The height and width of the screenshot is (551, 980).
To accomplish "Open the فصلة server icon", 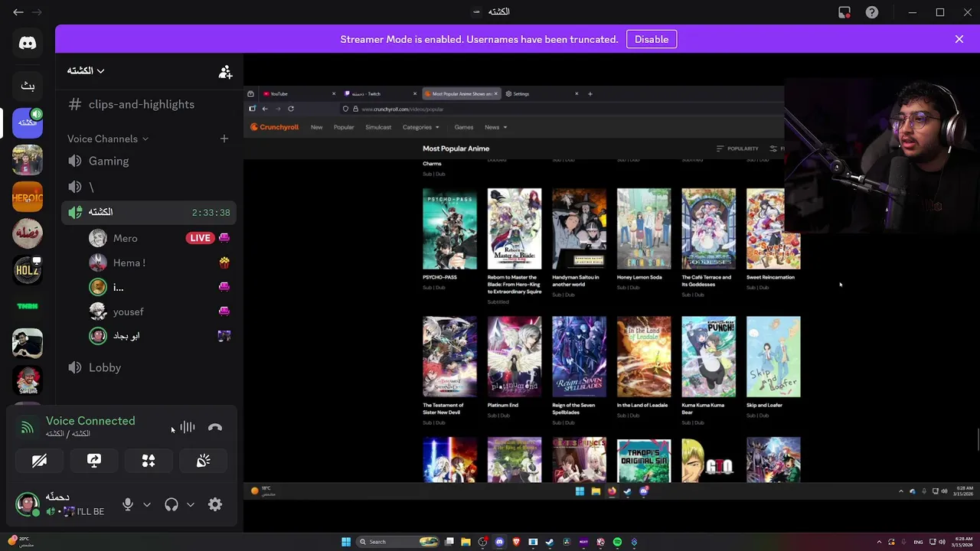I will [x=28, y=233].
